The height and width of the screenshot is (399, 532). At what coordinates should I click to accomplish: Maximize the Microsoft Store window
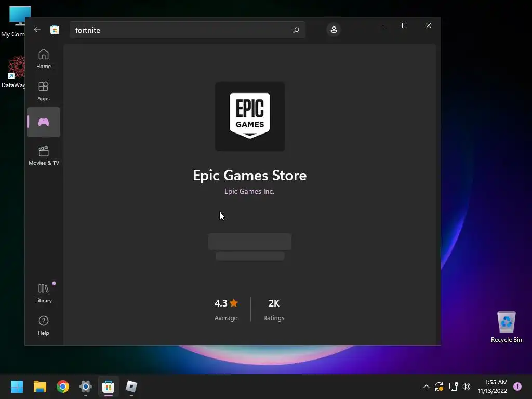coord(404,25)
